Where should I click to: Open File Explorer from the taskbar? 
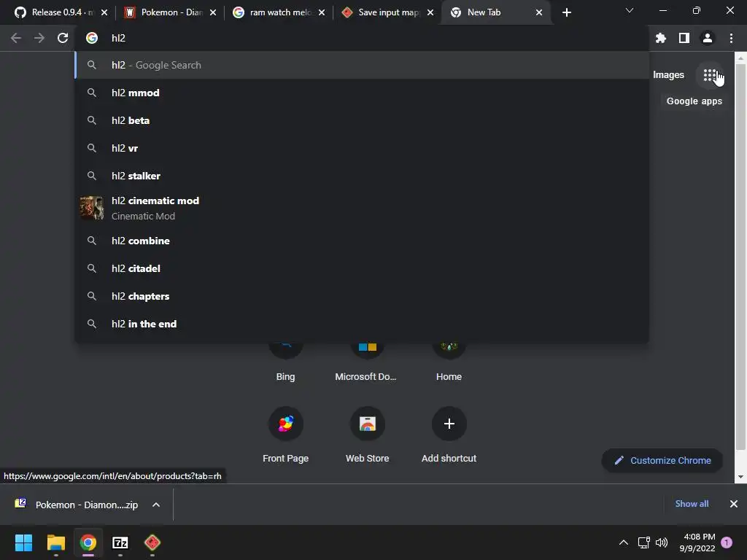pos(55,542)
